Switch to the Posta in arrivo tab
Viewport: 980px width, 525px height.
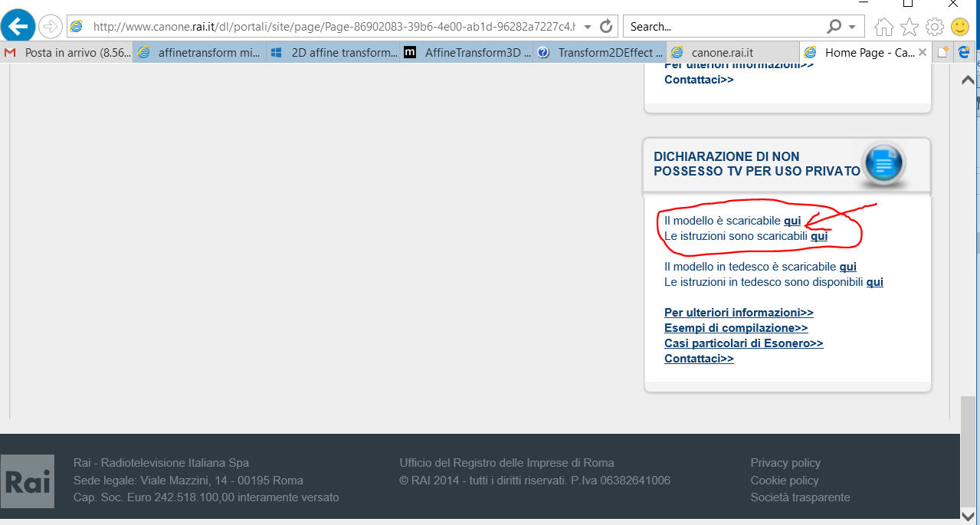[x=67, y=53]
